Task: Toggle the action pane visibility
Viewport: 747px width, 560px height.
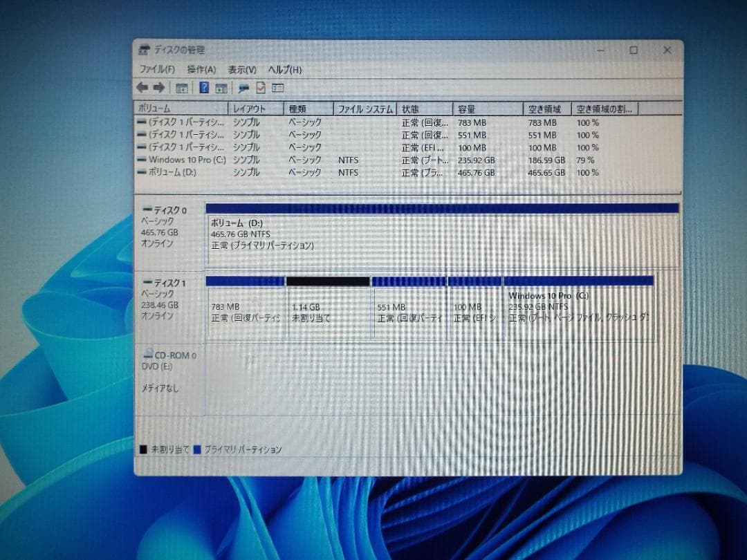Action: pyautogui.click(x=221, y=88)
